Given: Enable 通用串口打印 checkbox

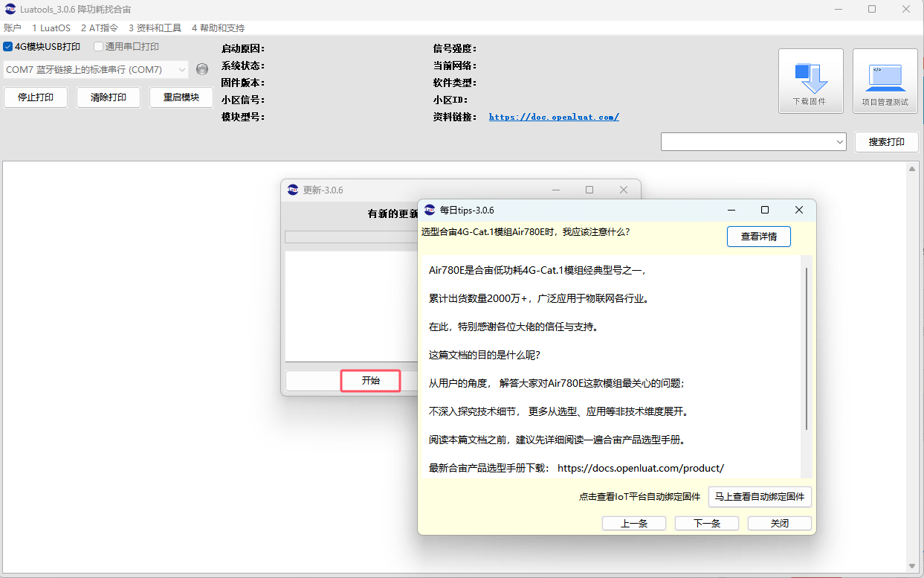Looking at the screenshot, I should (98, 47).
